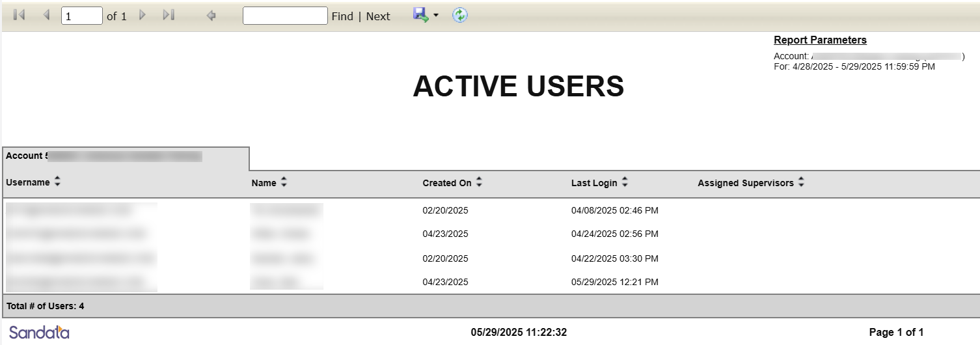Click the Sandata logo in footer
The image size is (980, 345).
pos(39,333)
